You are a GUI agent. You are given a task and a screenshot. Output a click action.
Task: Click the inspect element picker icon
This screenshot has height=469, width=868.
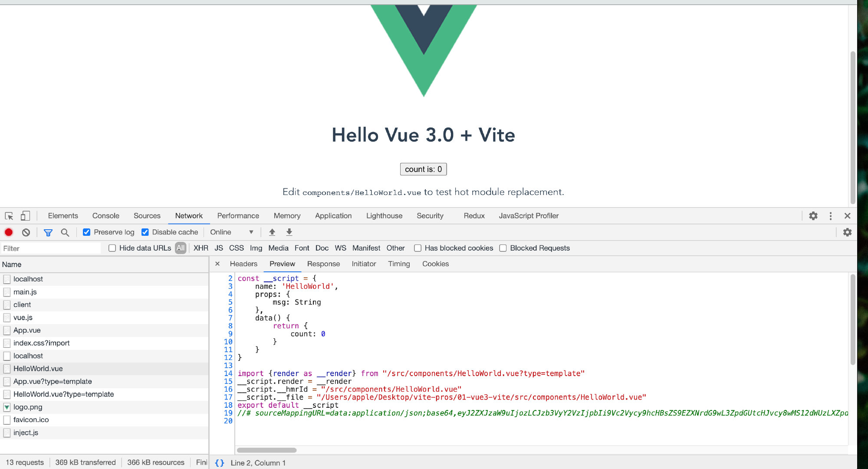click(9, 216)
